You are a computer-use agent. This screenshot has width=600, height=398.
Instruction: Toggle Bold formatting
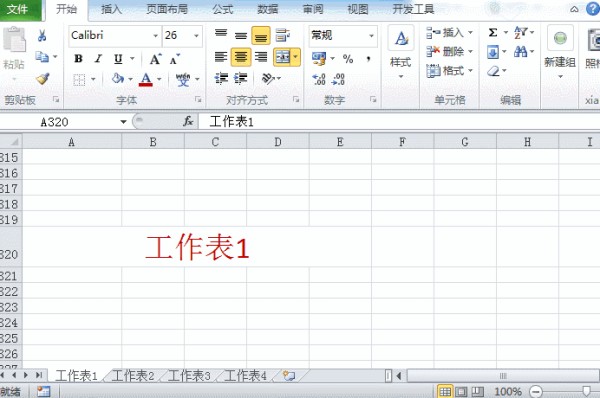click(x=78, y=59)
